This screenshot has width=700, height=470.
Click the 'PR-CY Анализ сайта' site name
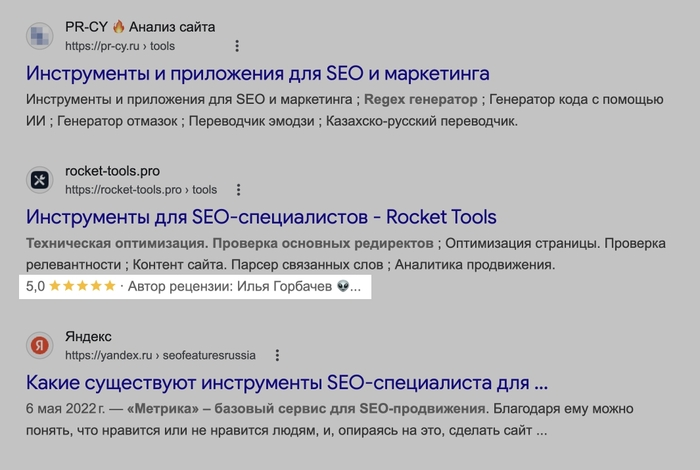140,27
